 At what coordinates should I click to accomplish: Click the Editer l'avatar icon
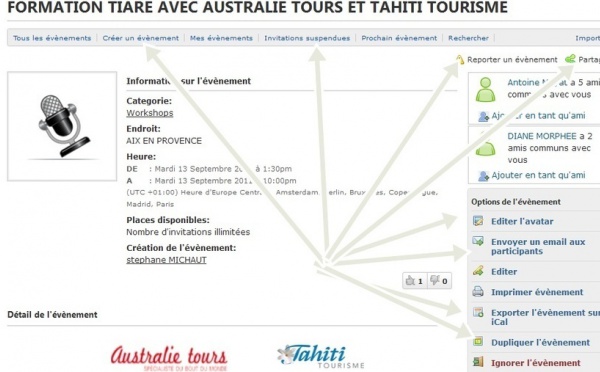[478, 221]
